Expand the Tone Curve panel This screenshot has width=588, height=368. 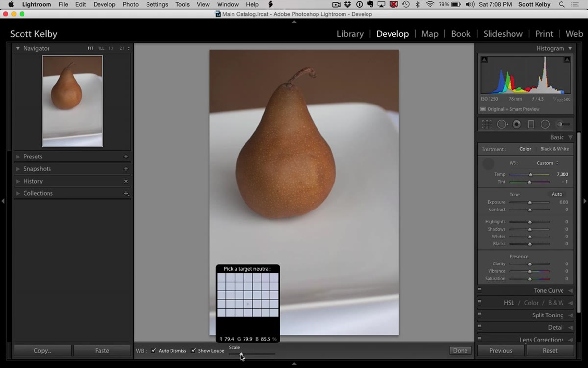(570, 290)
